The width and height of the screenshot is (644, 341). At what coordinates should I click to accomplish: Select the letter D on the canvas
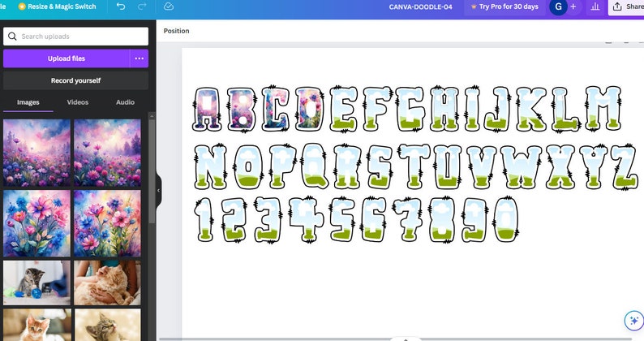click(x=311, y=109)
